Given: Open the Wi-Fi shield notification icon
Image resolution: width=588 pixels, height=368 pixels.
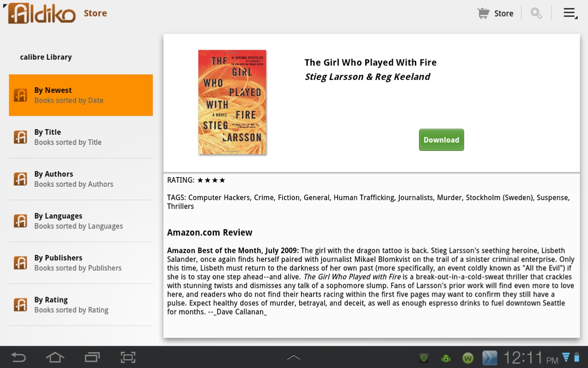Looking at the screenshot, I should pyautogui.click(x=424, y=358).
